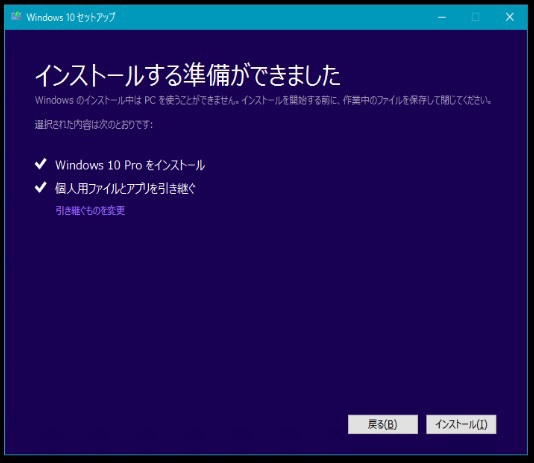Select the Windows 10 Pro をインストール text
The image size is (534, 463).
(130, 165)
